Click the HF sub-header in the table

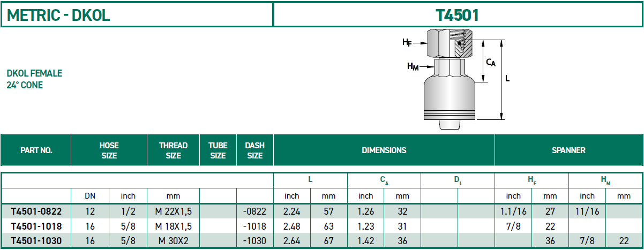pyautogui.click(x=531, y=181)
